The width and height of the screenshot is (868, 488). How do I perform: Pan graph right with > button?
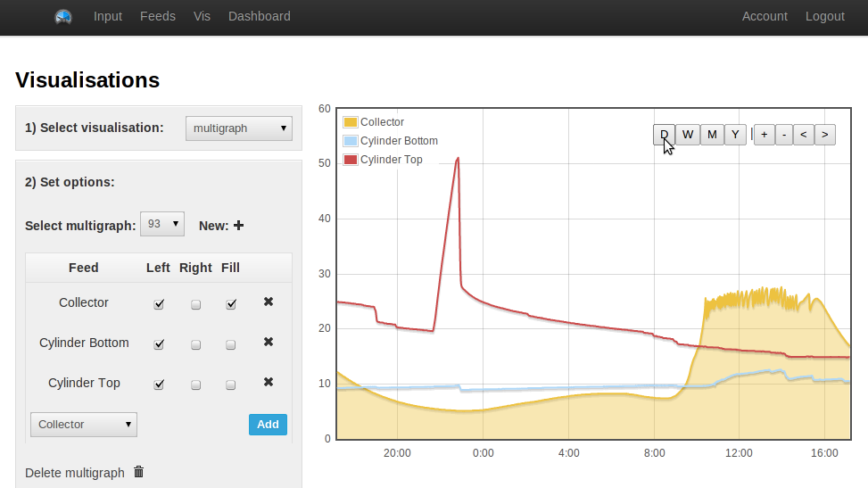825,135
